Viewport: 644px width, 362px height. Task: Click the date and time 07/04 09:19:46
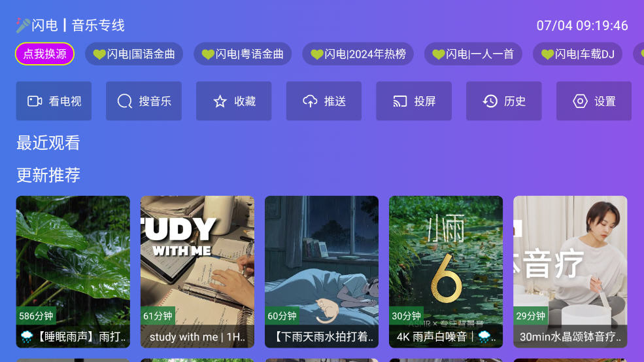pyautogui.click(x=582, y=26)
